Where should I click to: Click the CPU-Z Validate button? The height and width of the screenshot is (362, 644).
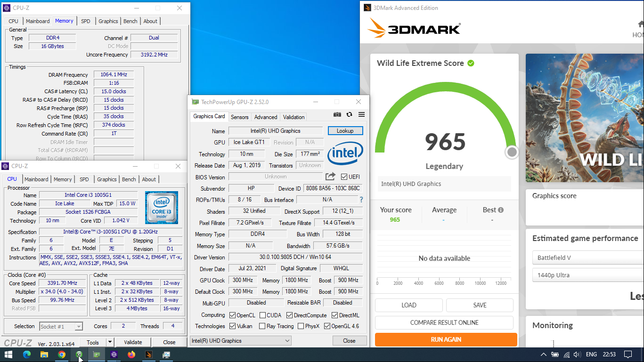(x=133, y=342)
